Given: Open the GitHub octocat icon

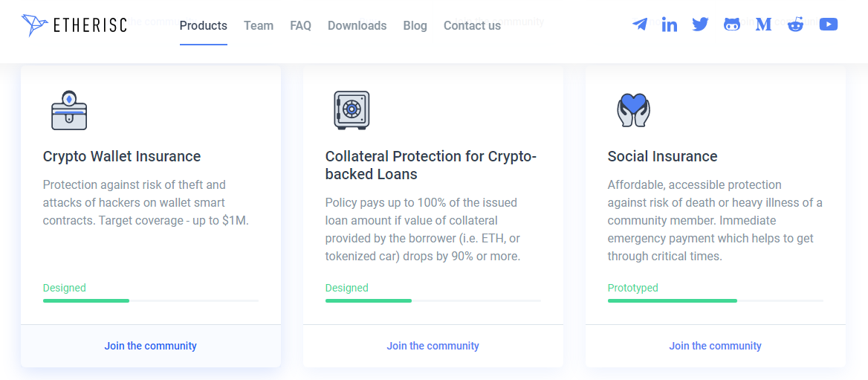Looking at the screenshot, I should (x=732, y=25).
